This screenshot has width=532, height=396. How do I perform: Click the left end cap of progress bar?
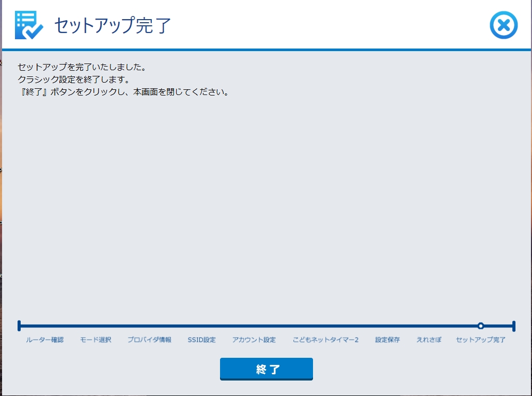coord(19,326)
